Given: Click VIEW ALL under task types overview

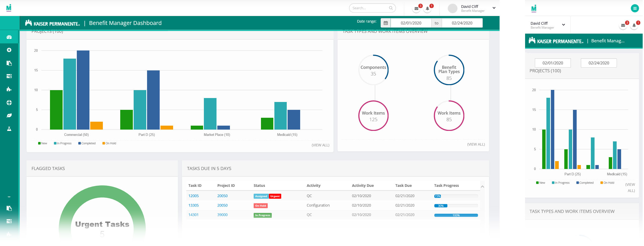Looking at the screenshot, I should pos(476,144).
